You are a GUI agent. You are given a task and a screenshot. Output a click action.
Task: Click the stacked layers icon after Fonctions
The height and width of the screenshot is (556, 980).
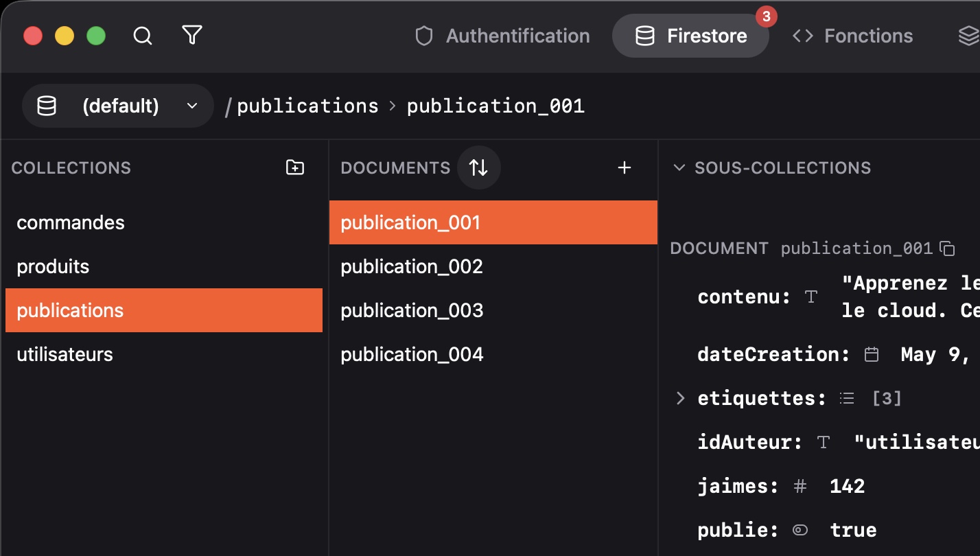(968, 36)
